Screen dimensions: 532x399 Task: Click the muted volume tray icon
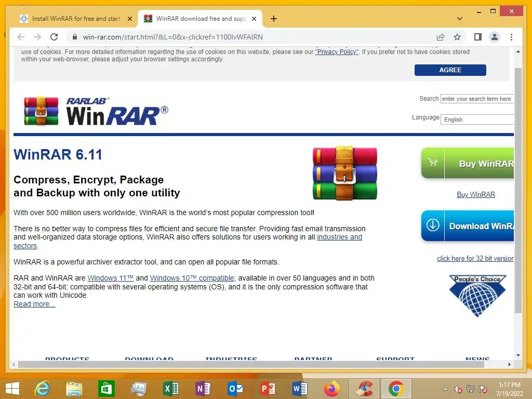pyautogui.click(x=458, y=390)
